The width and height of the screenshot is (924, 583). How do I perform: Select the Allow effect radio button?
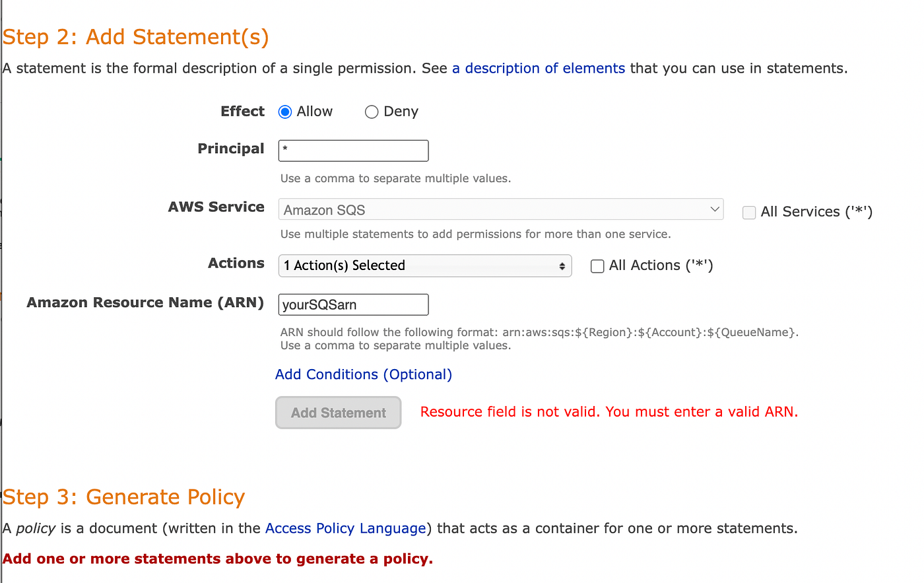[285, 112]
